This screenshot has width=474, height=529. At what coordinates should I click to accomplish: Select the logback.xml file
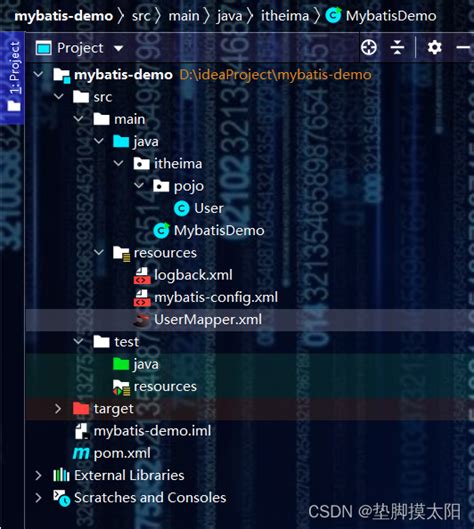pos(193,275)
